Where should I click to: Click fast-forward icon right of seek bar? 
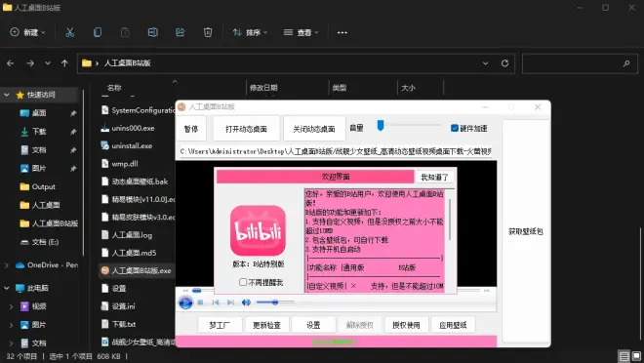487,291
